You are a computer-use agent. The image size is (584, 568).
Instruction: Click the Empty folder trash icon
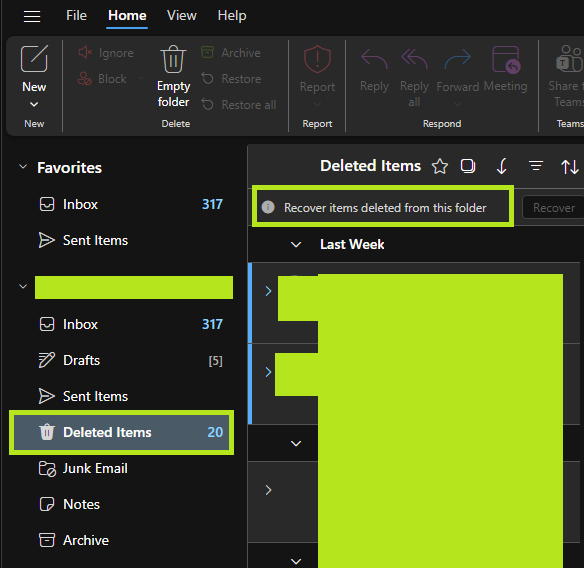tap(173, 59)
